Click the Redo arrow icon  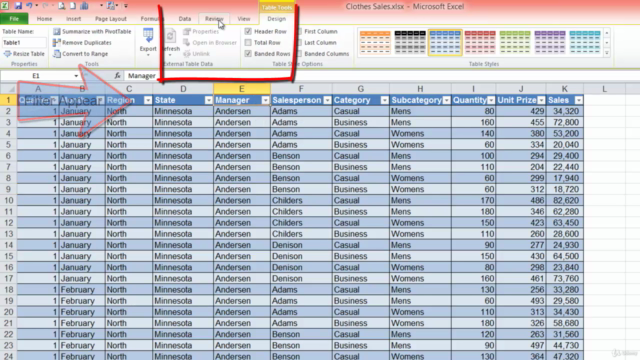(45, 6)
